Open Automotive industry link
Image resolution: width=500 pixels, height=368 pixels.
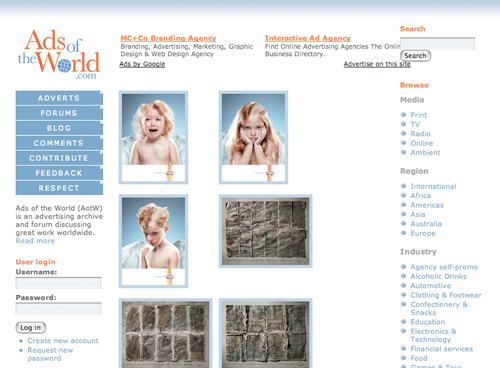tap(431, 286)
